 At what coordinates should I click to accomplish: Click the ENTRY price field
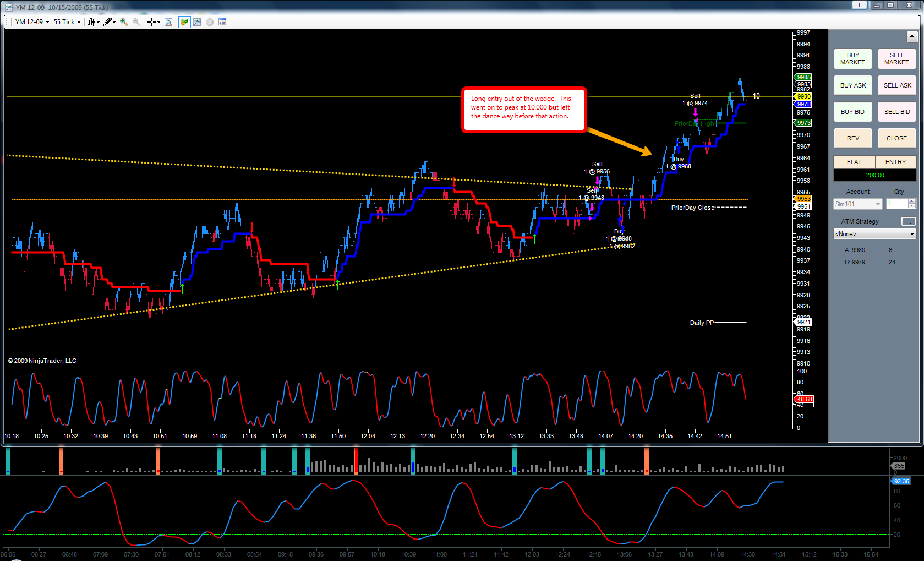click(x=895, y=162)
